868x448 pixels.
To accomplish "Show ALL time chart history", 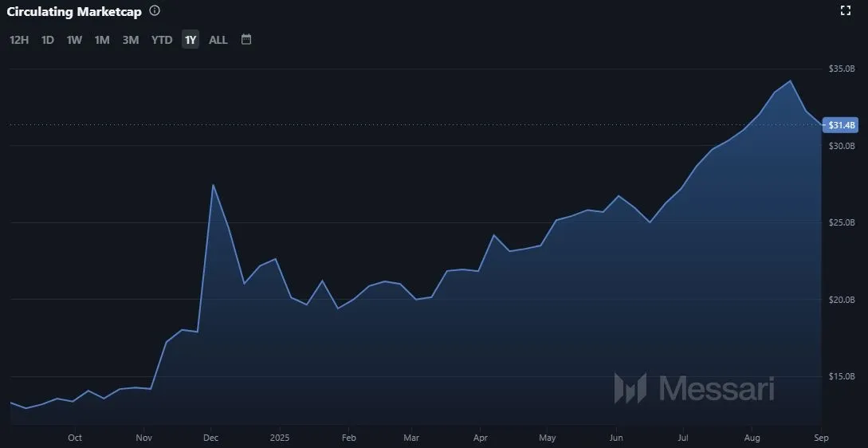I will click(218, 40).
